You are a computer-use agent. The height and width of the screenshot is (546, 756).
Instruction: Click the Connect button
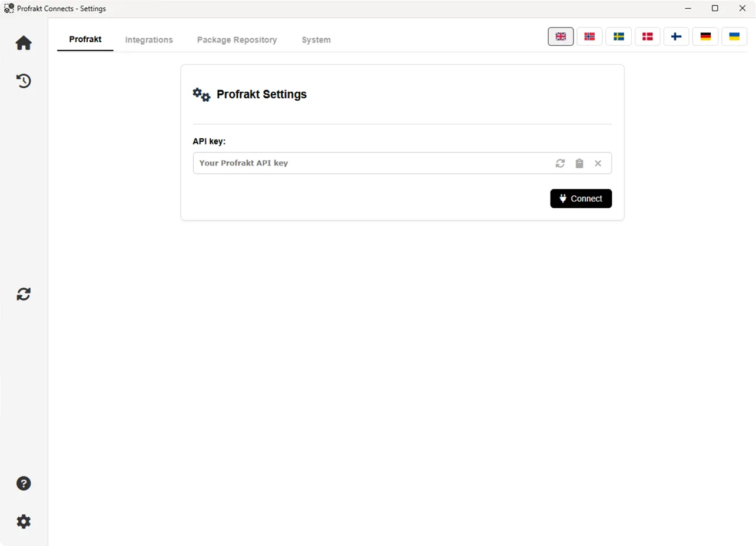point(581,199)
